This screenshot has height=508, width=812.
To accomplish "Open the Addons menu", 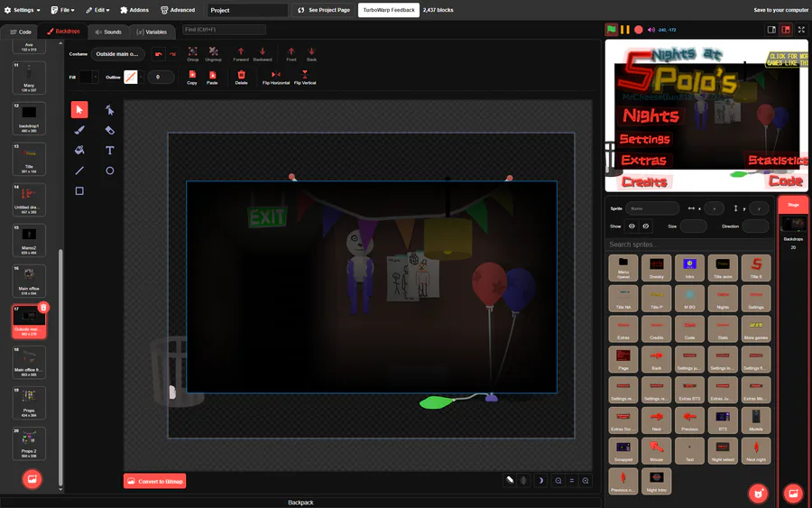I will pyautogui.click(x=134, y=10).
